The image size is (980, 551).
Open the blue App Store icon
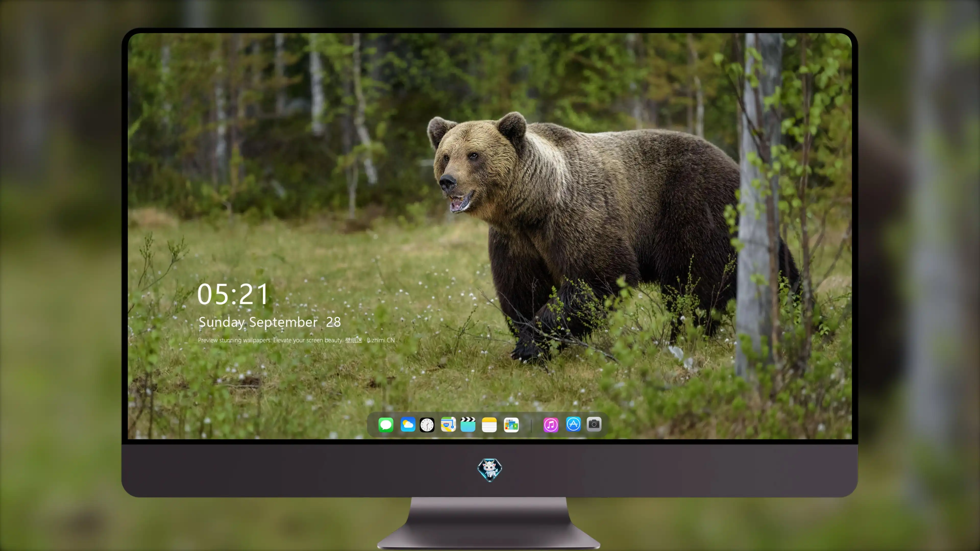coord(573,424)
